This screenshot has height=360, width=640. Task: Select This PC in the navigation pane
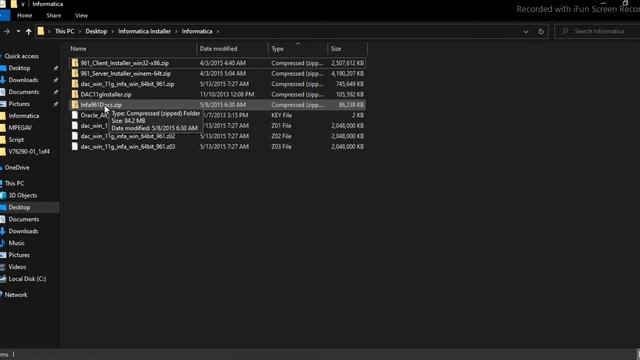click(x=14, y=183)
